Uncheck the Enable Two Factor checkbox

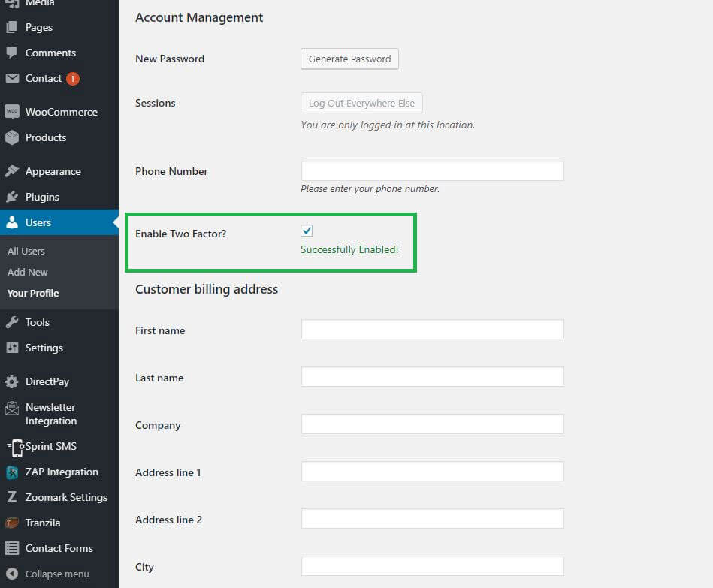[x=307, y=231]
